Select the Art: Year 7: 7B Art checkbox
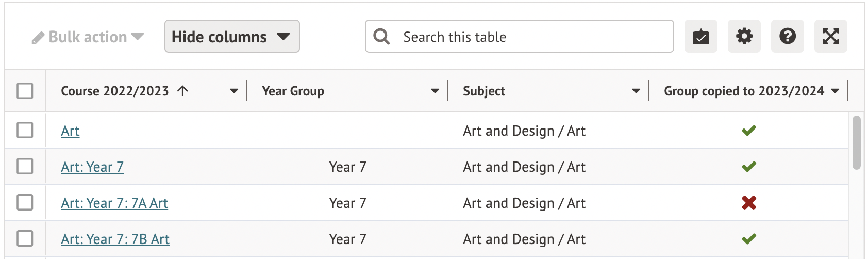The width and height of the screenshot is (868, 259). point(25,239)
